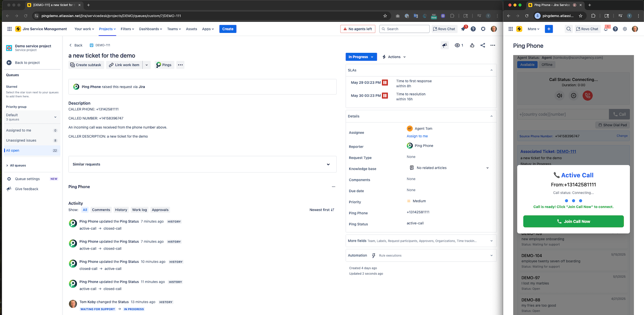Filter activity to show All
Viewport: 644px width, 315px height.
point(85,210)
